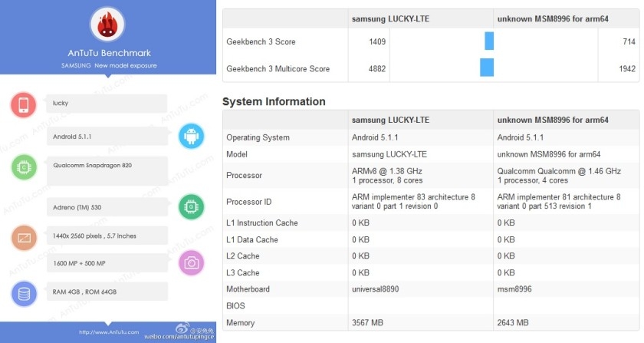Screen dimensions: 644x343
Task: Click 'ARM implementer 81 architecture 8' cell
Action: coord(559,197)
